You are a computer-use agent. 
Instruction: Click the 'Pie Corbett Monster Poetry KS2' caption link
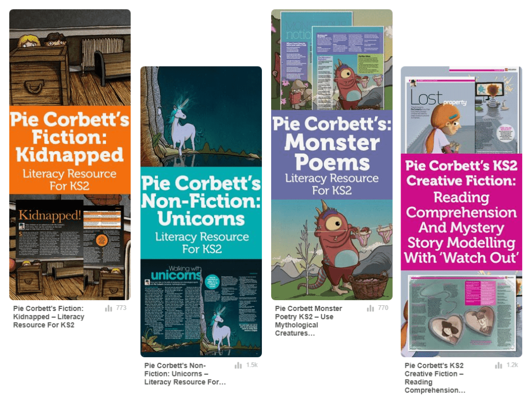pos(309,321)
